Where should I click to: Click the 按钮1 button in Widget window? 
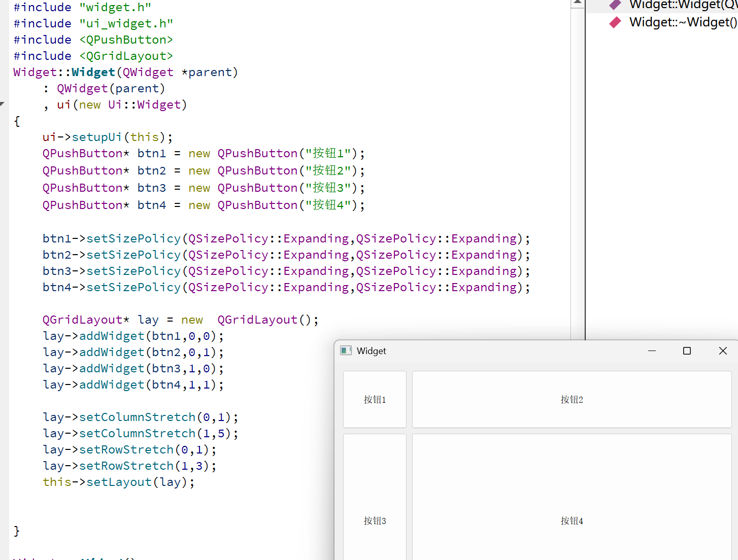tap(375, 399)
